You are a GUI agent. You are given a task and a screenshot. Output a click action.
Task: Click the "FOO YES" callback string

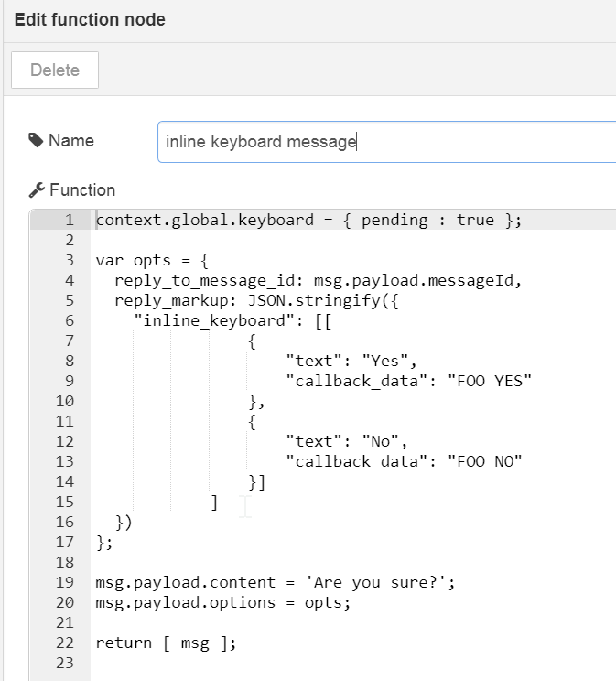(x=489, y=381)
